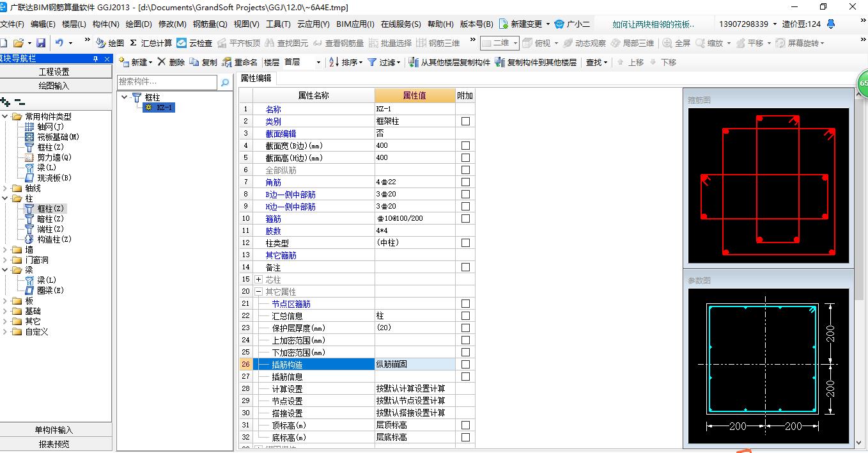Click the save file toolbar icon
This screenshot has width=868, height=453.
(x=41, y=43)
